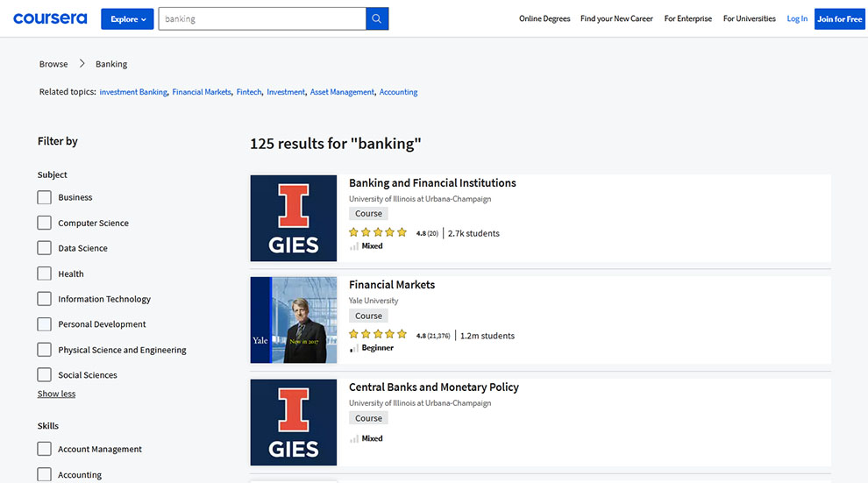The width and height of the screenshot is (868, 483).
Task: Check the Physical Science and Engineering filter
Action: tap(45, 350)
